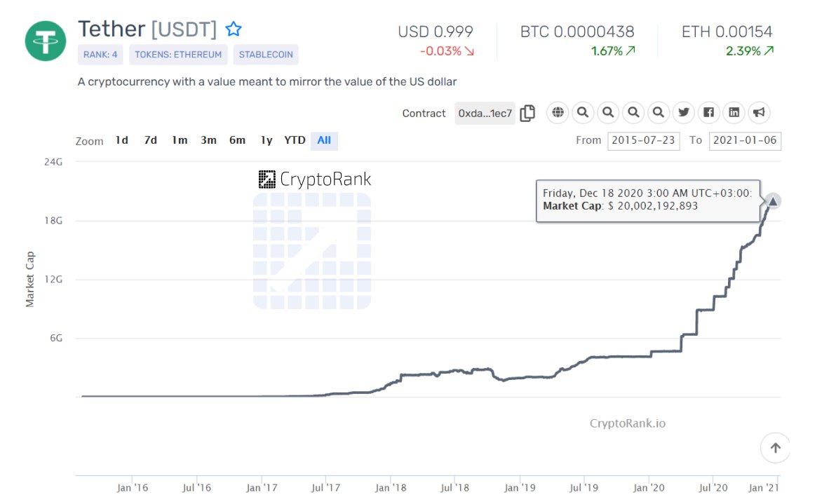Click the magnifier icon right of globe
Image resolution: width=836 pixels, height=504 pixels.
coord(583,112)
